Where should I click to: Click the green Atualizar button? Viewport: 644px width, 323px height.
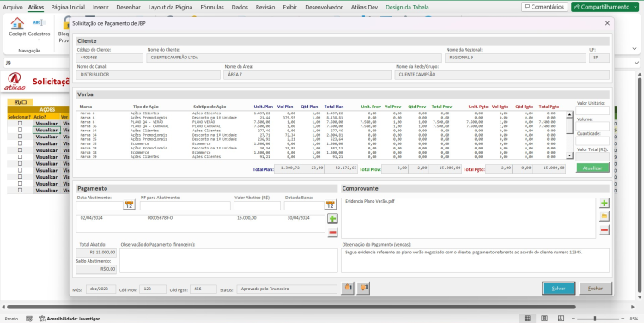click(592, 168)
